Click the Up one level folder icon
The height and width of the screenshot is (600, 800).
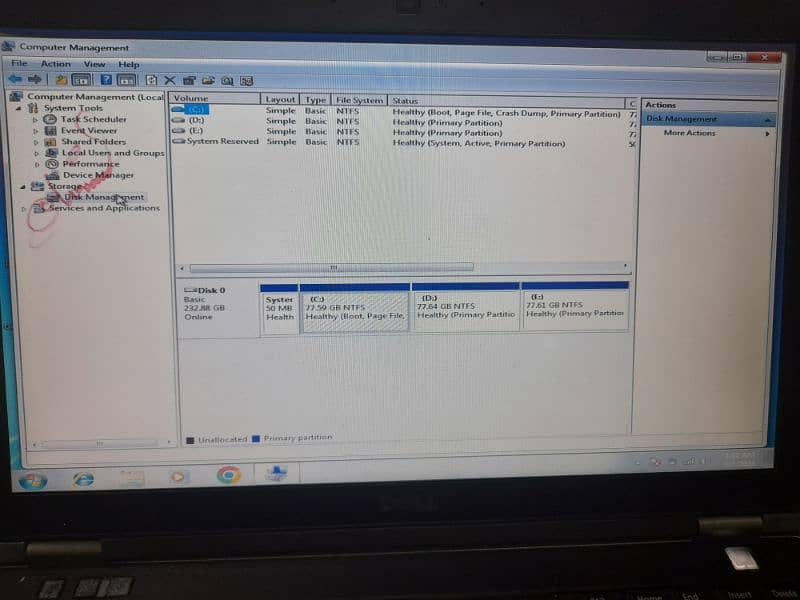pyautogui.click(x=61, y=80)
